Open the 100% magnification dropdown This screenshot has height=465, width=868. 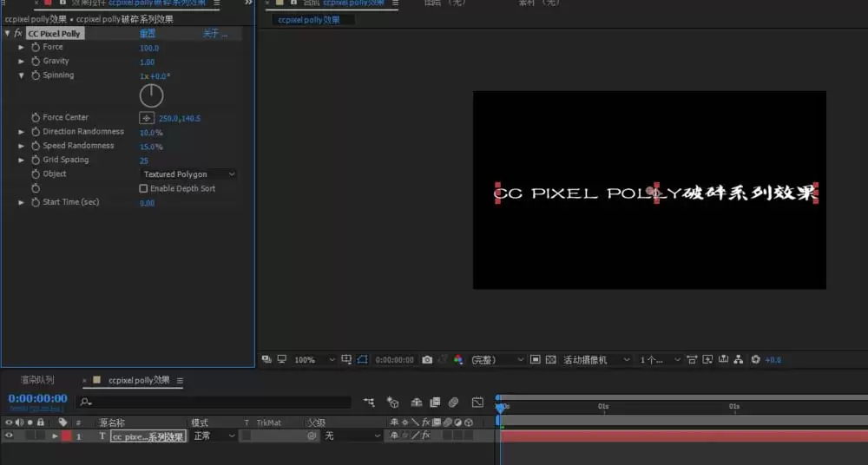click(314, 360)
